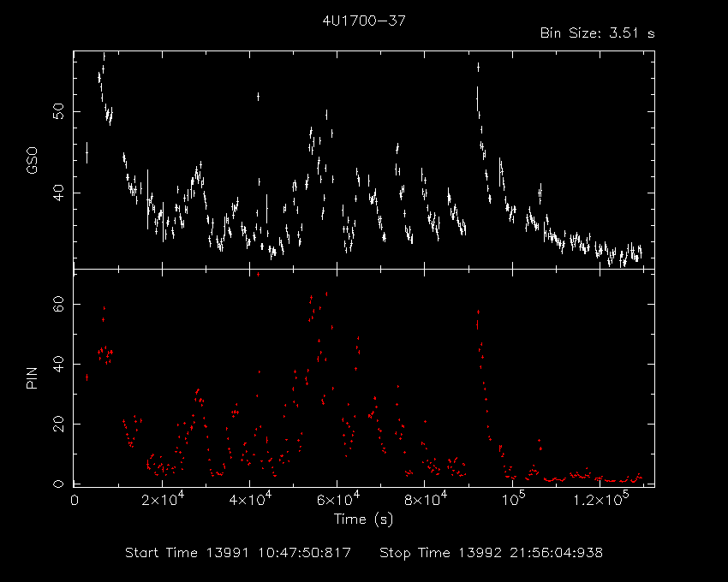Click the GSO y-axis tick label 50
This screenshot has width=728, height=582.
coord(58,111)
